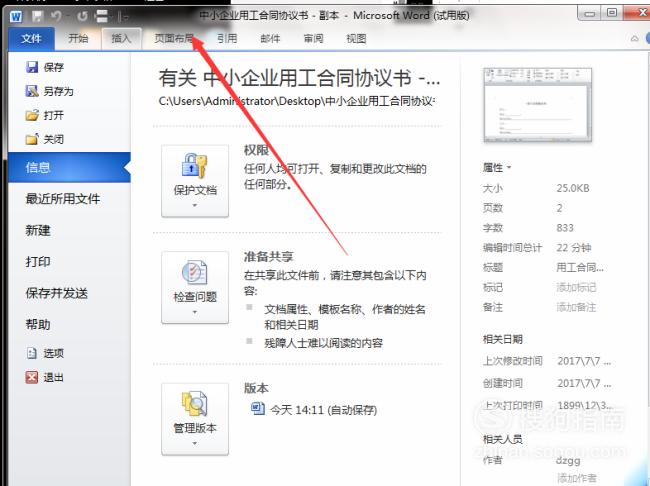
Task: Click the document path text
Action: pos(297,101)
